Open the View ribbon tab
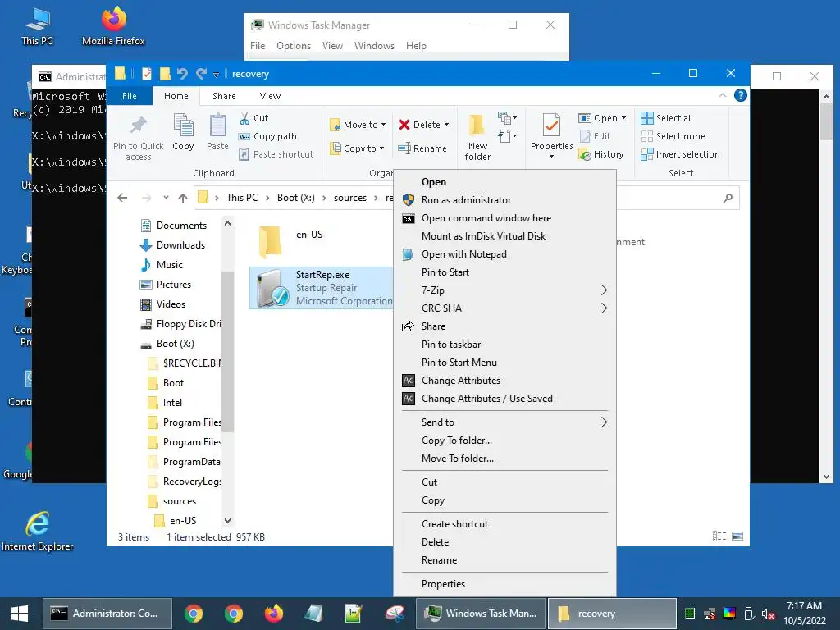The height and width of the screenshot is (630, 840). click(270, 96)
